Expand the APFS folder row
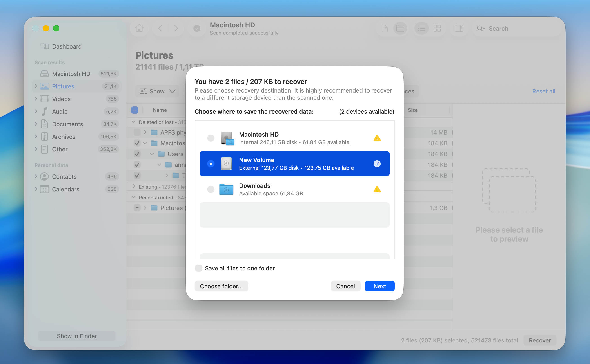Viewport: 590px width, 364px height. 145,132
